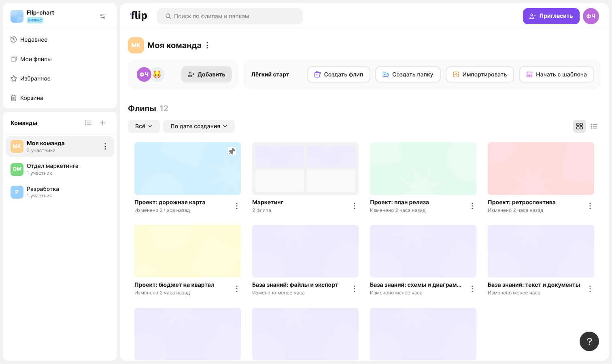Click the teams list view icon
The height and width of the screenshot is (364, 612).
[x=88, y=123]
